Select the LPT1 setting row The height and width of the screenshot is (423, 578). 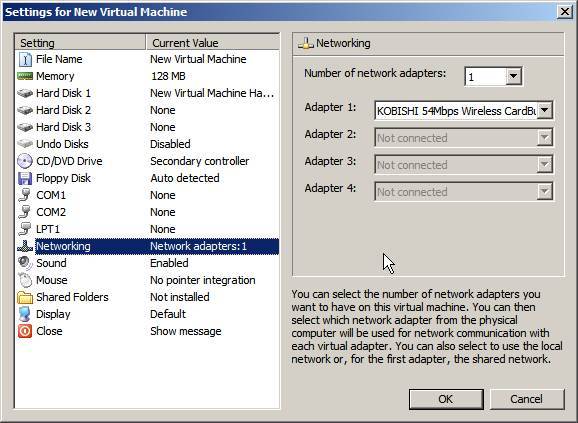click(147, 229)
